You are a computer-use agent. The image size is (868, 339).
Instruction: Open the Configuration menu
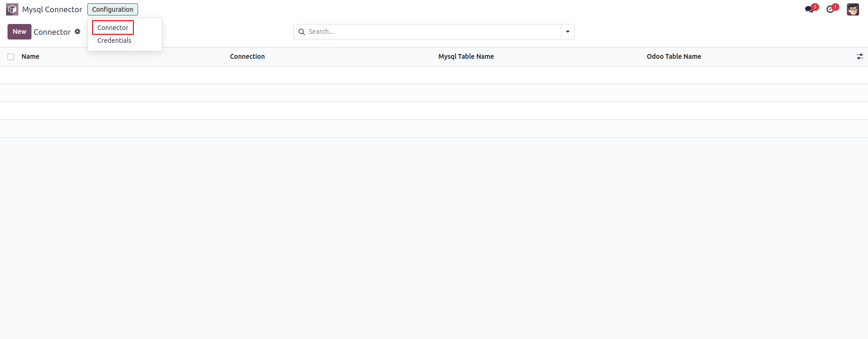point(113,9)
